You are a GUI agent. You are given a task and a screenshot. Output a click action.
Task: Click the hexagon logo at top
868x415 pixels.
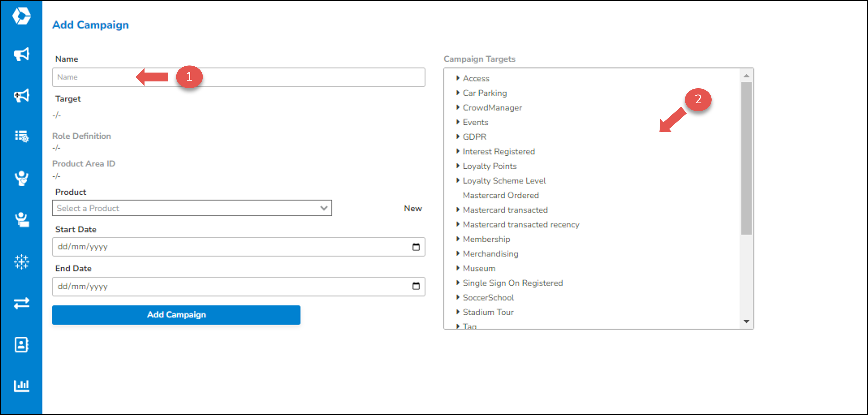pyautogui.click(x=22, y=16)
